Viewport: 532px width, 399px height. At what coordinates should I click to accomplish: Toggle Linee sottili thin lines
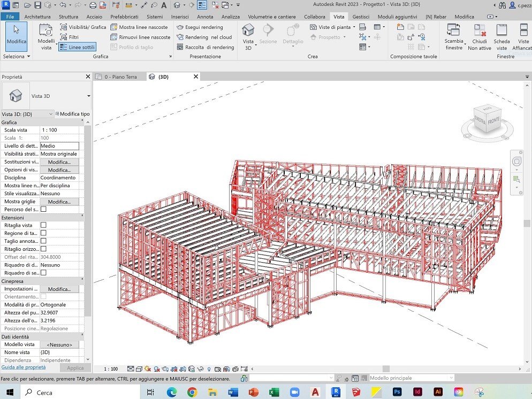(x=78, y=47)
